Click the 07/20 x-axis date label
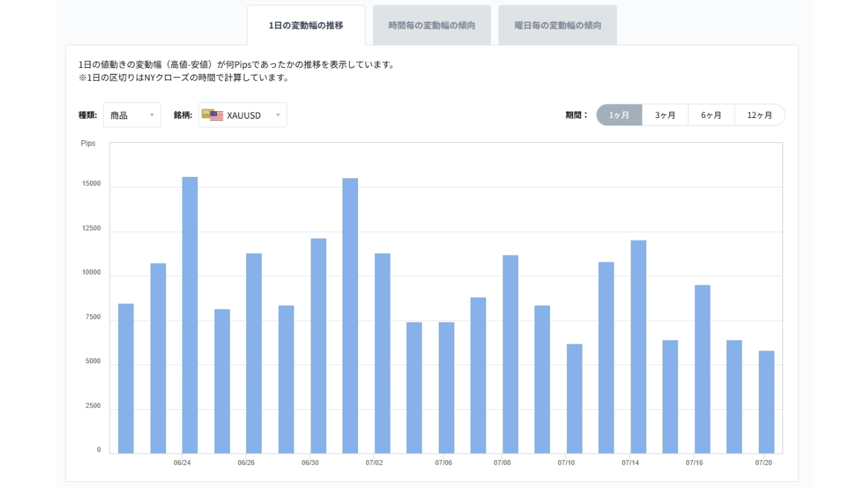868x488 pixels. (764, 463)
